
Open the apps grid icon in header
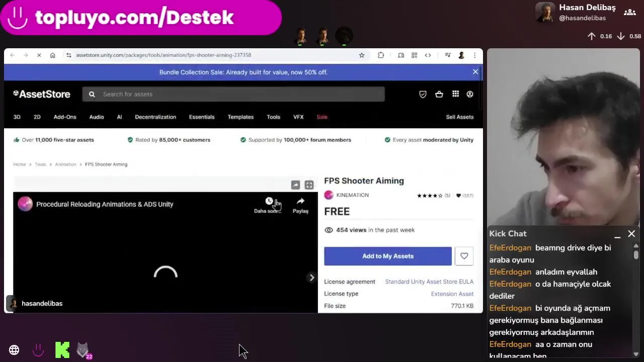455,94
